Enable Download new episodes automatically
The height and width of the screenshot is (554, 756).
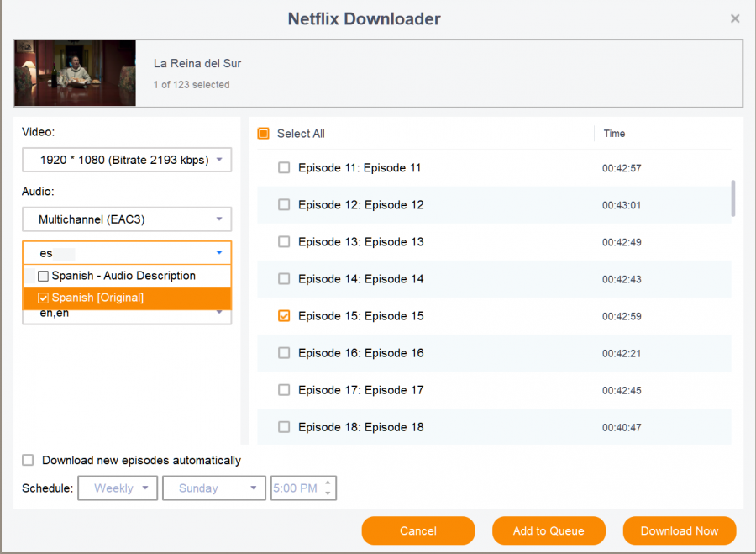[x=28, y=460]
